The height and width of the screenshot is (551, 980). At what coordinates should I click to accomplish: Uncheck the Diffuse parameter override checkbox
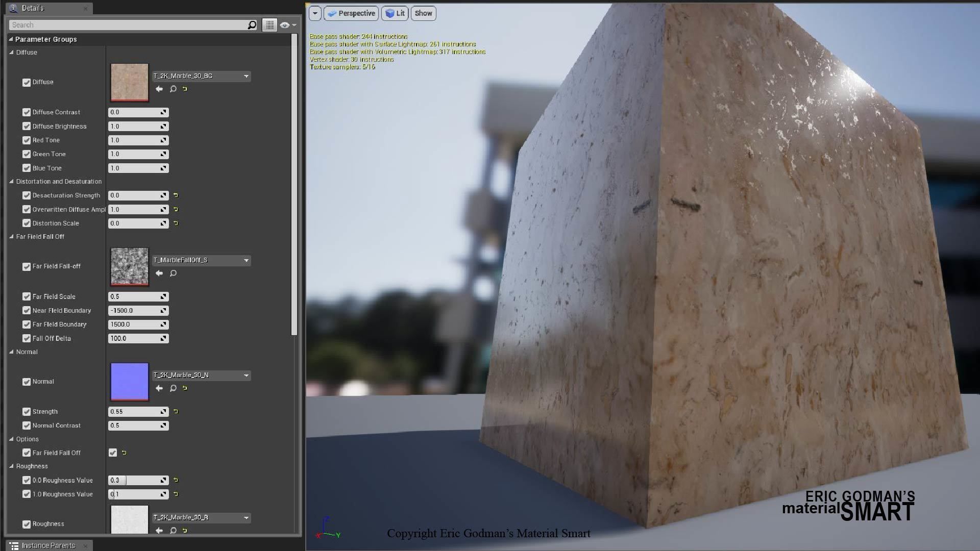coord(27,82)
